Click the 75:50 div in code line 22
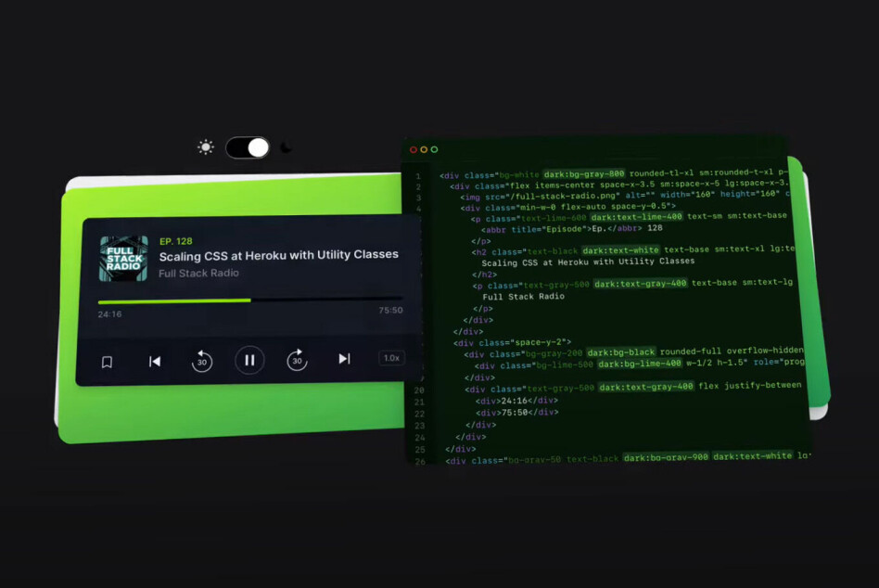The height and width of the screenshot is (588, 879). pos(516,413)
